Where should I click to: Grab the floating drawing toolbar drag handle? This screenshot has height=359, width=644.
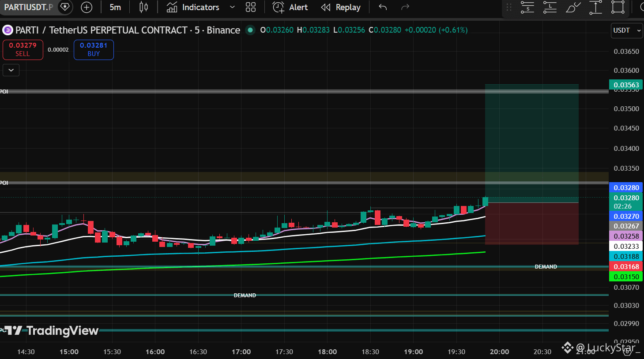(509, 7)
